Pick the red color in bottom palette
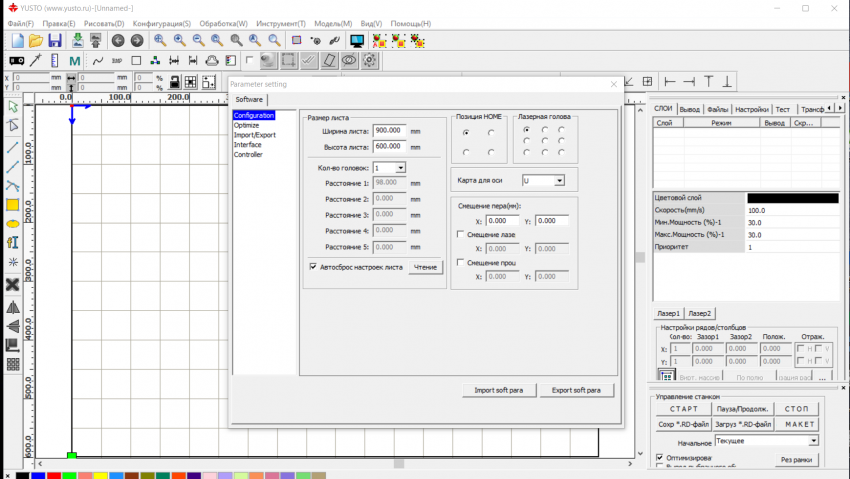The width and height of the screenshot is (850, 479). coord(53,475)
